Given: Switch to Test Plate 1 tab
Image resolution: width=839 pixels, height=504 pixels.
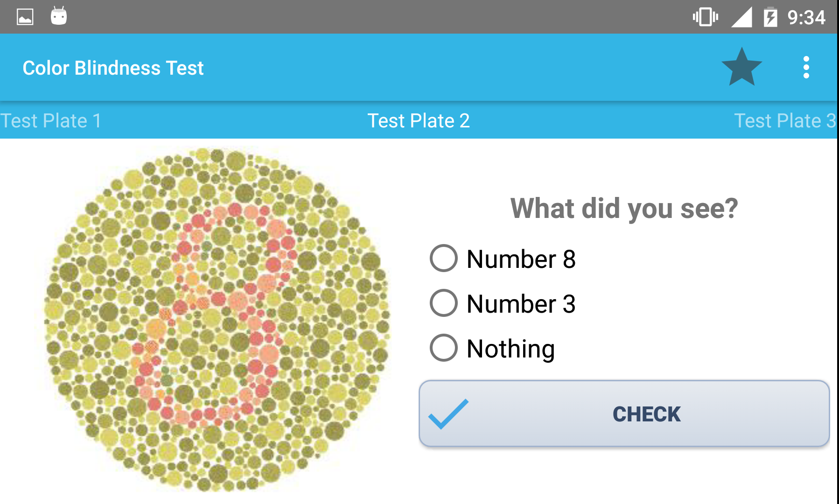Looking at the screenshot, I should coord(50,121).
